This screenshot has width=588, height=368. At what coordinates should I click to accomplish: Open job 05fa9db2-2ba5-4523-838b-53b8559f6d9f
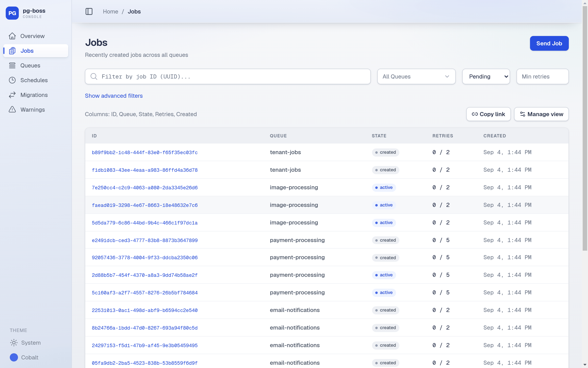(x=145, y=363)
